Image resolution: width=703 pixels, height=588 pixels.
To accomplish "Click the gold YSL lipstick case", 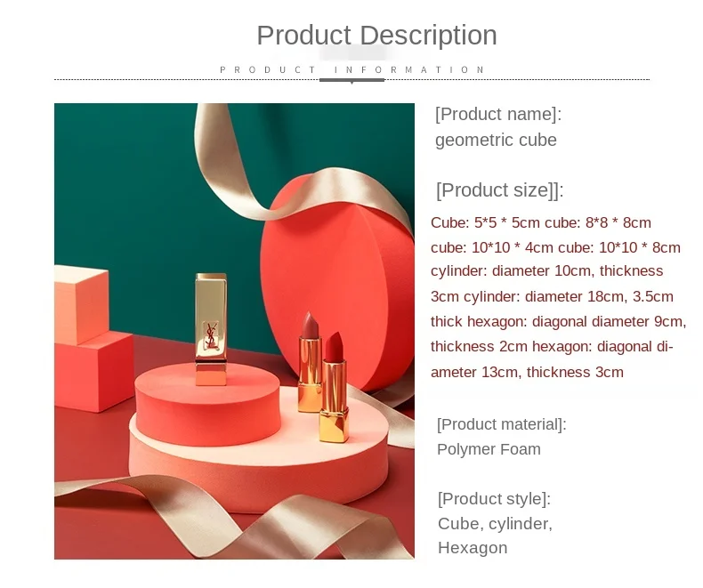I will [x=211, y=329].
